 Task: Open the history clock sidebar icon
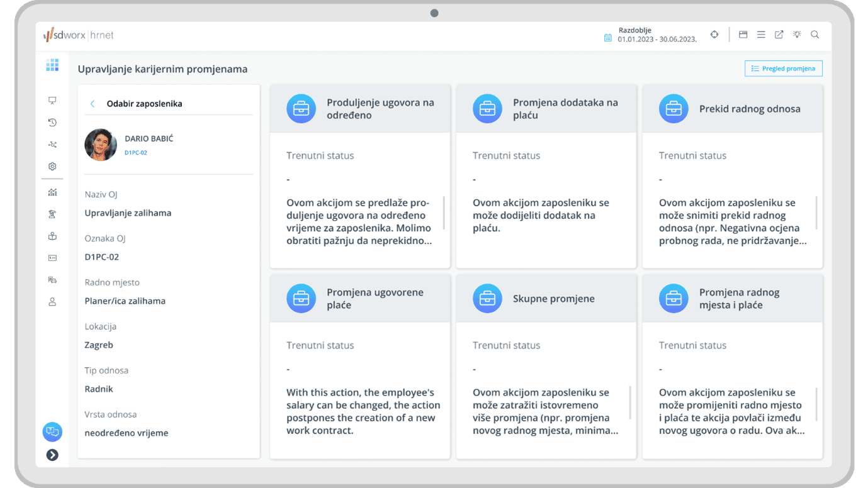point(52,123)
